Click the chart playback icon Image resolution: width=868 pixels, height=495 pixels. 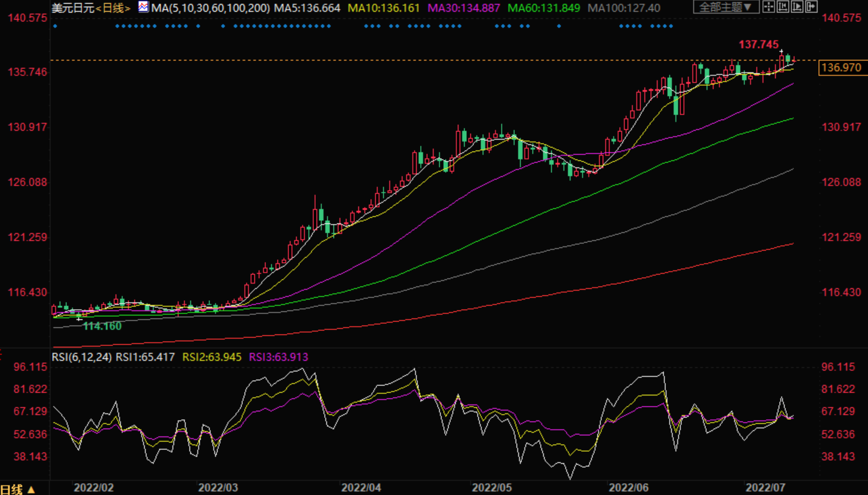click(x=797, y=7)
